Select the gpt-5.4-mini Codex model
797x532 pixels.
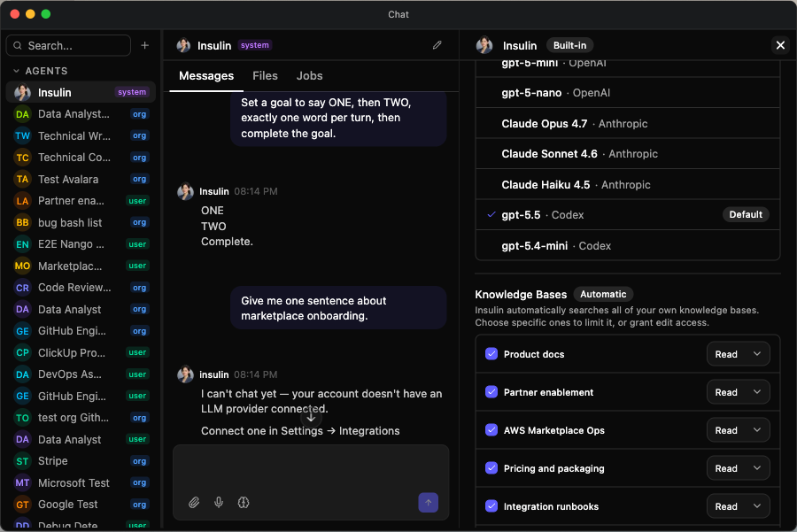(x=627, y=245)
